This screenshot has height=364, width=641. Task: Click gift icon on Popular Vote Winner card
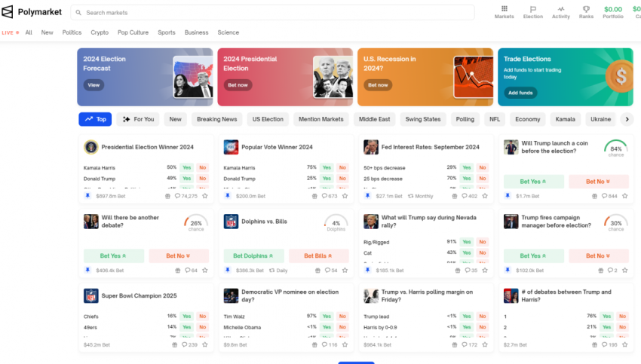(314, 196)
